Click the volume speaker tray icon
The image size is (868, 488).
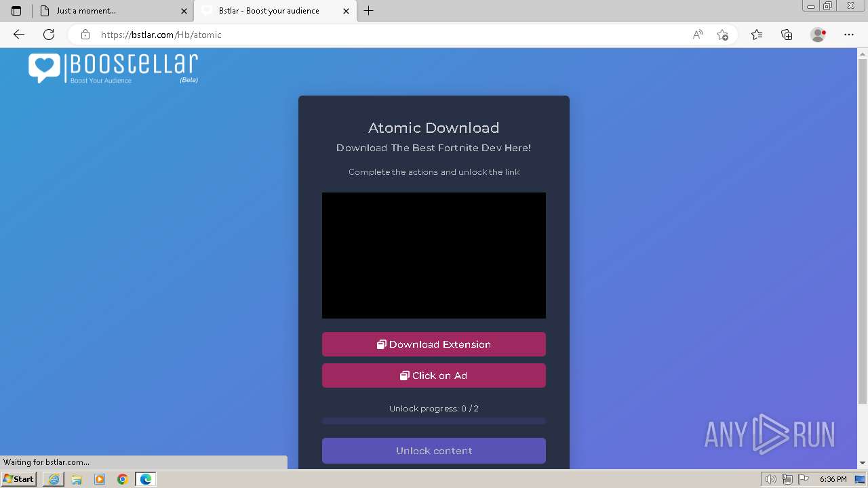coord(770,479)
